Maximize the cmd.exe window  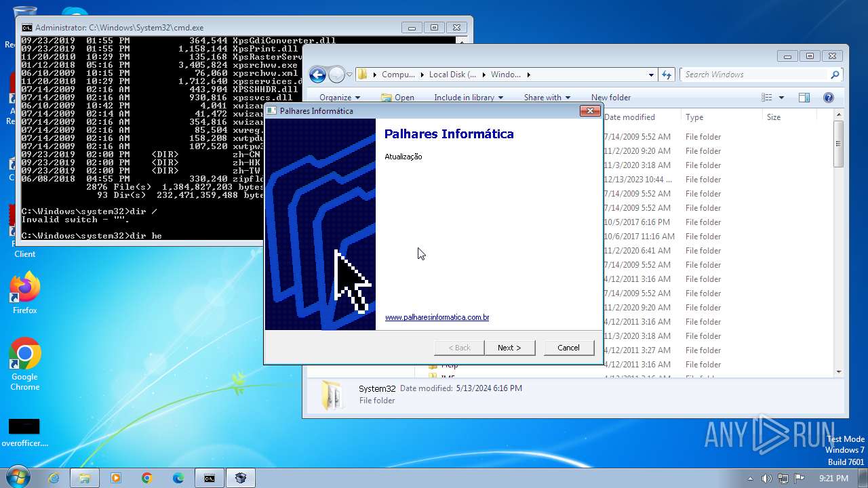tap(434, 28)
